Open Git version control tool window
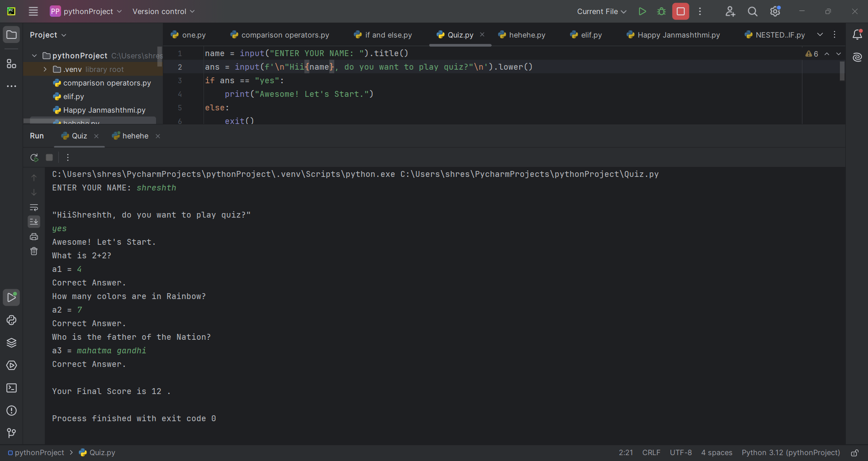 pos(12,433)
